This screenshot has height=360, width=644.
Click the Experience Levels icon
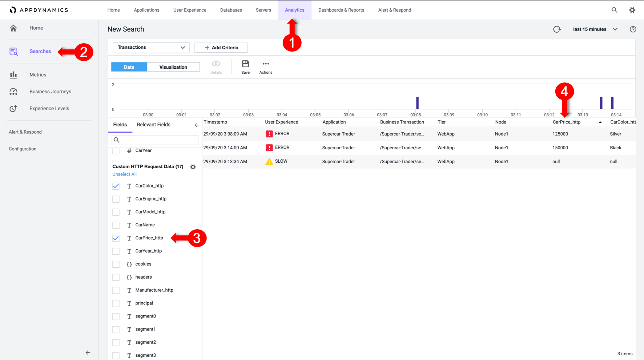(13, 108)
